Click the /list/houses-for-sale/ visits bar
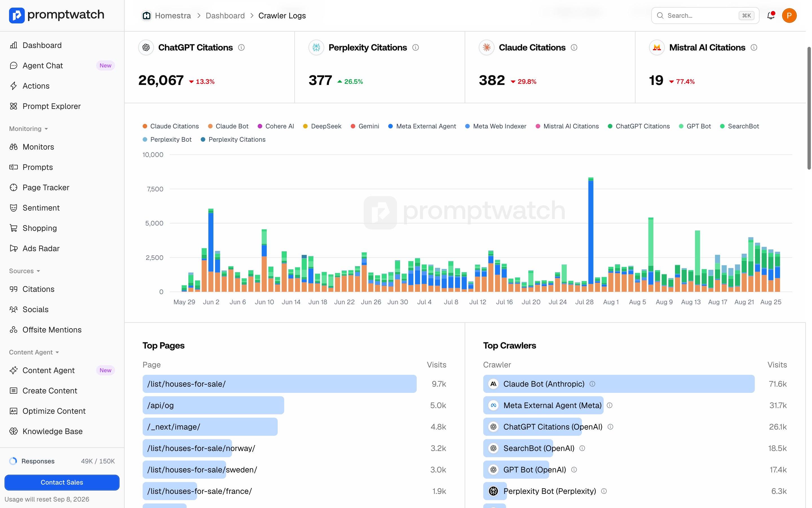 (x=279, y=384)
